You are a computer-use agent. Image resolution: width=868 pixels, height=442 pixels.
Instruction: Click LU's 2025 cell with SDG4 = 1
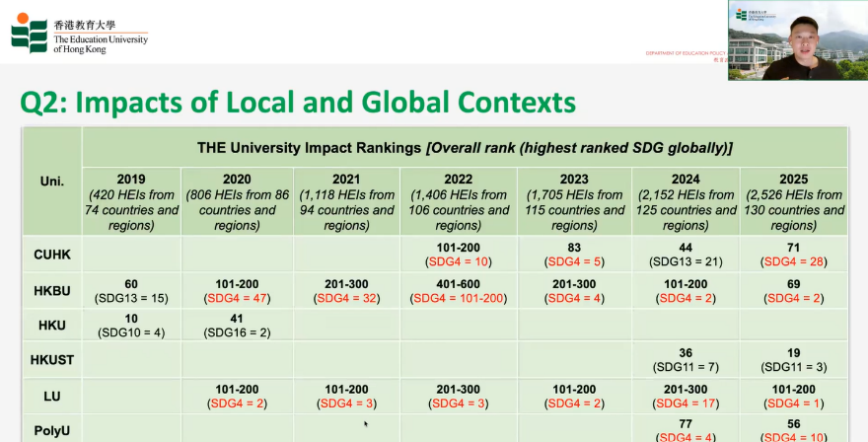793,396
